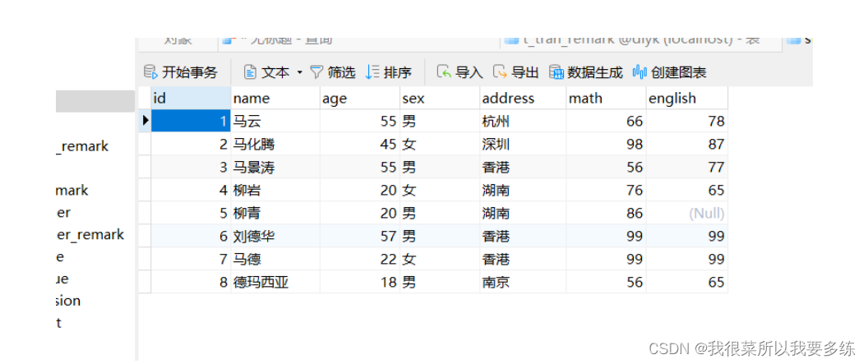Image resolution: width=868 pixels, height=364 pixels.
Task: Click math 76 in the 柳岩 row
Action: pos(606,190)
